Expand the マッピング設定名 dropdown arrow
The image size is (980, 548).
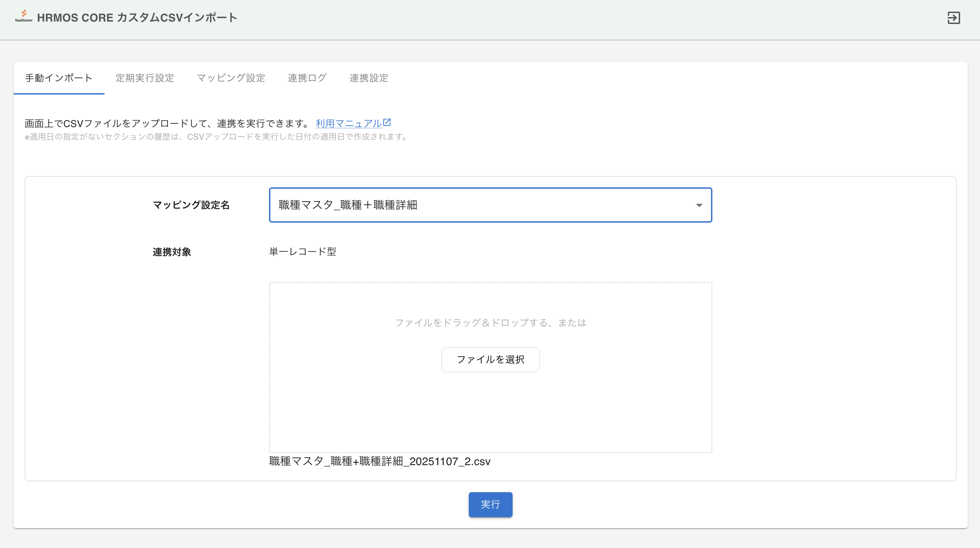click(699, 206)
